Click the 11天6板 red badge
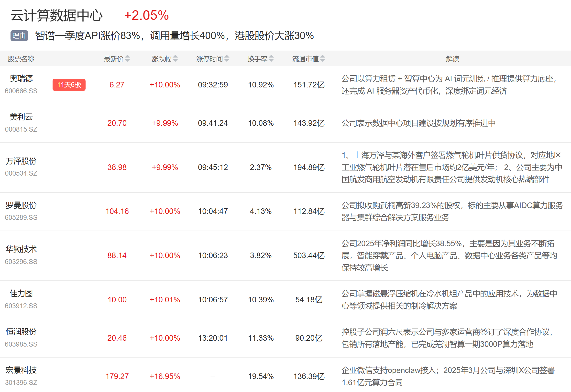This screenshot has width=571, height=392. pyautogui.click(x=69, y=85)
